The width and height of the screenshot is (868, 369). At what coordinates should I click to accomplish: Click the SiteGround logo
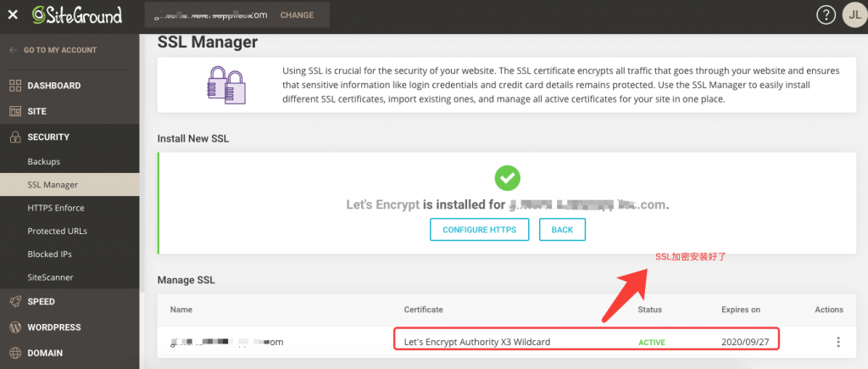tap(77, 15)
